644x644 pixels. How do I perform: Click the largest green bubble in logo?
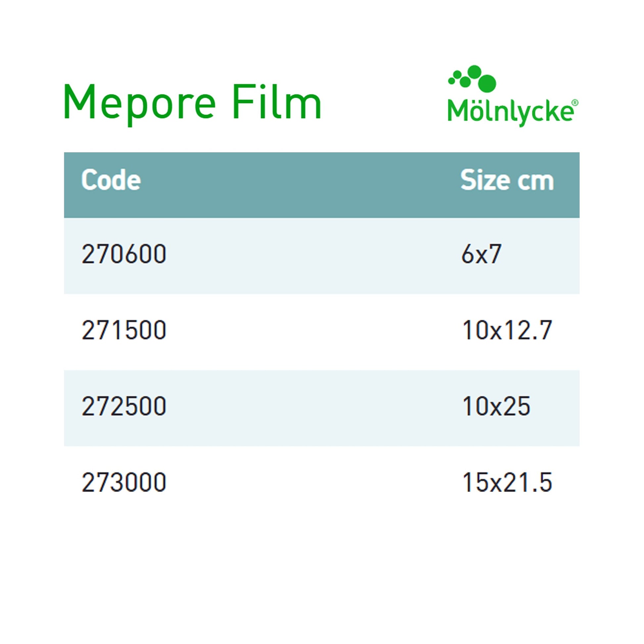pos(487,84)
